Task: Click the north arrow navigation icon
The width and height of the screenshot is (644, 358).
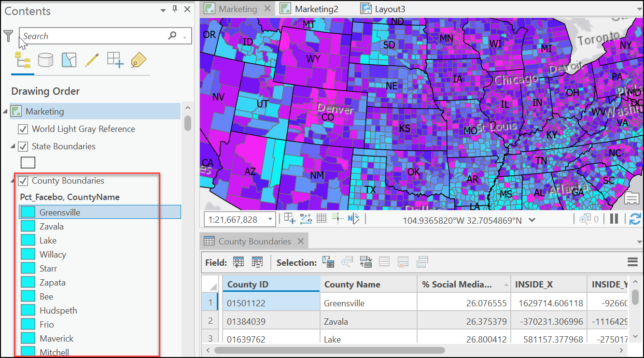Action: (353, 219)
